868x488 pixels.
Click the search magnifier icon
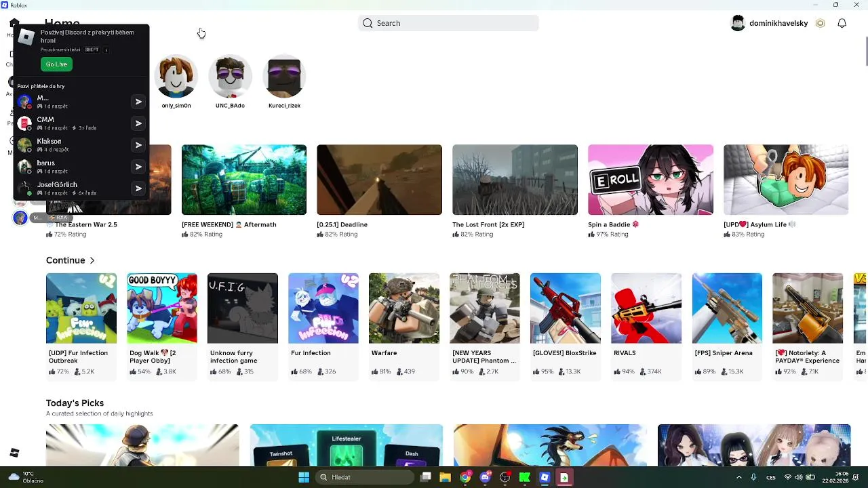[368, 23]
